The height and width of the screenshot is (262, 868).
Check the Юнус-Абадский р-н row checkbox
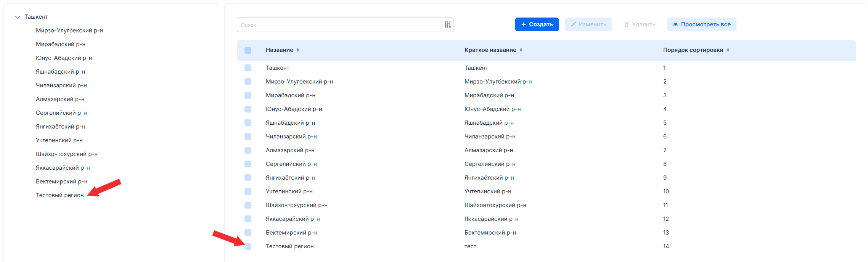coord(248,109)
